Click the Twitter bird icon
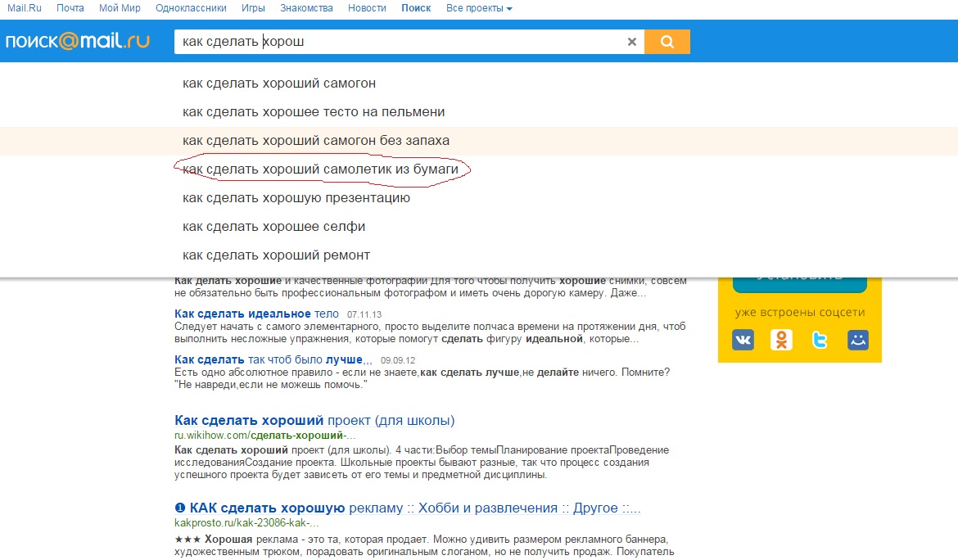This screenshot has width=958, height=560. [x=820, y=340]
